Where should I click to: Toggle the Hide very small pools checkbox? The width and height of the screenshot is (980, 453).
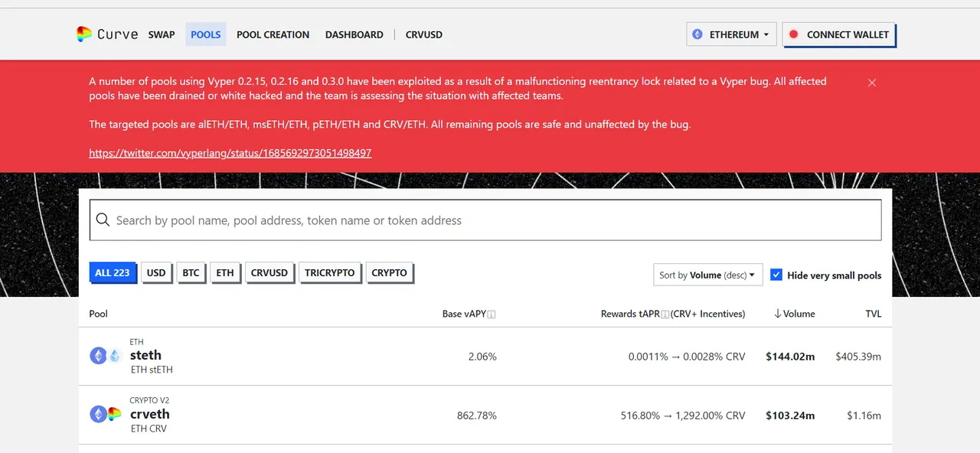[776, 275]
